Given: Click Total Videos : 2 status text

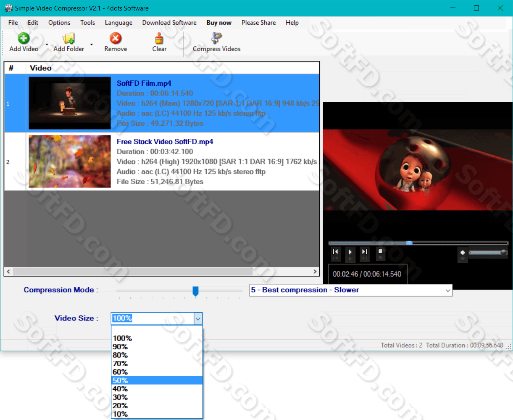Looking at the screenshot, I should coord(401,345).
